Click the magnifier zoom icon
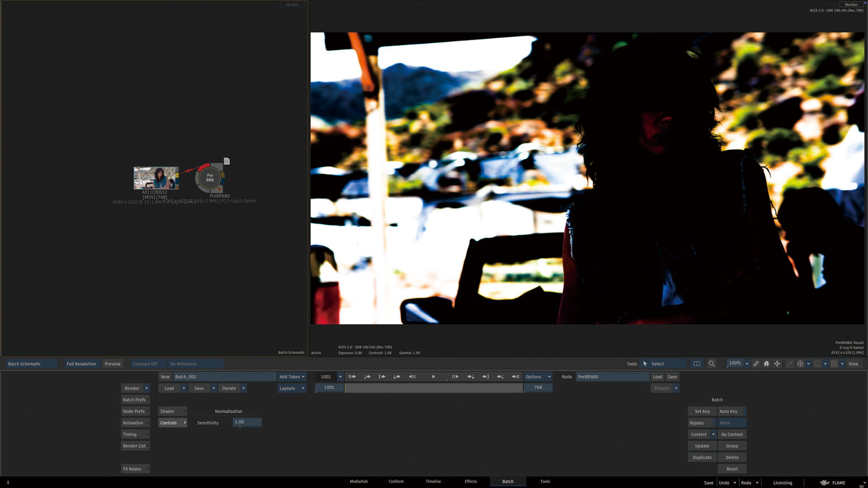 tap(711, 364)
